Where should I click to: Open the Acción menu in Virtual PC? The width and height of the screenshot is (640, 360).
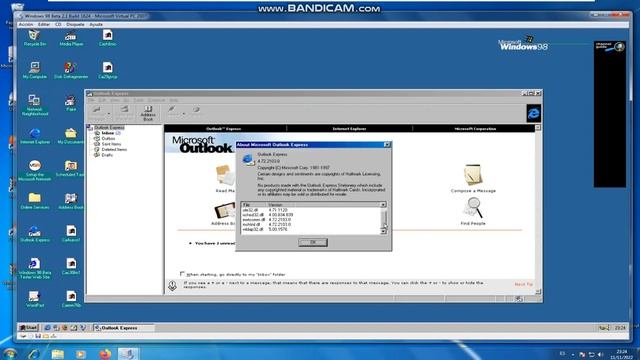(x=26, y=24)
